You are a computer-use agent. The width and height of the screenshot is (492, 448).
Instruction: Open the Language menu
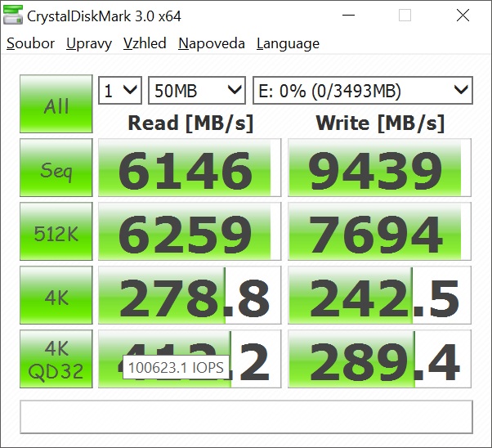(288, 43)
